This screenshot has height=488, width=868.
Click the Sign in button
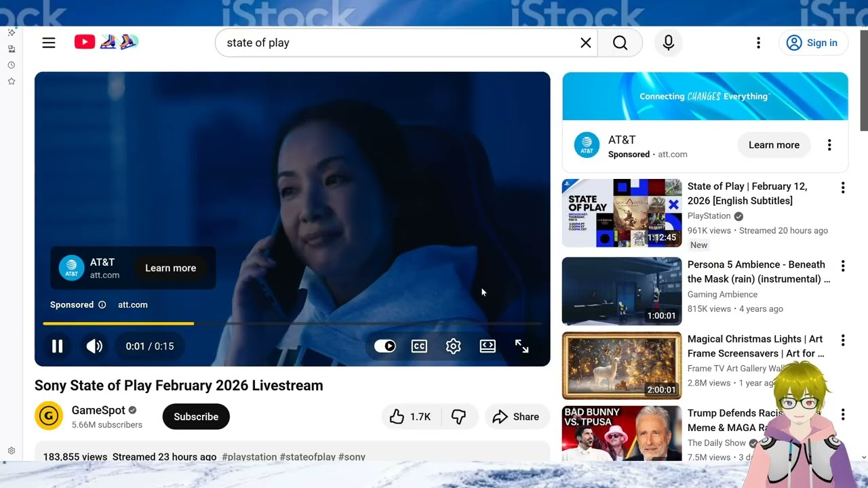tap(813, 43)
